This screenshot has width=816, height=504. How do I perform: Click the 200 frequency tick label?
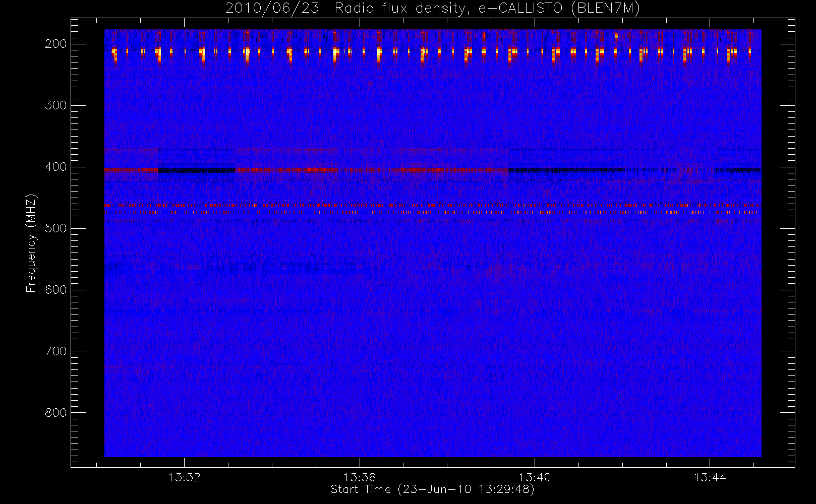(56, 44)
